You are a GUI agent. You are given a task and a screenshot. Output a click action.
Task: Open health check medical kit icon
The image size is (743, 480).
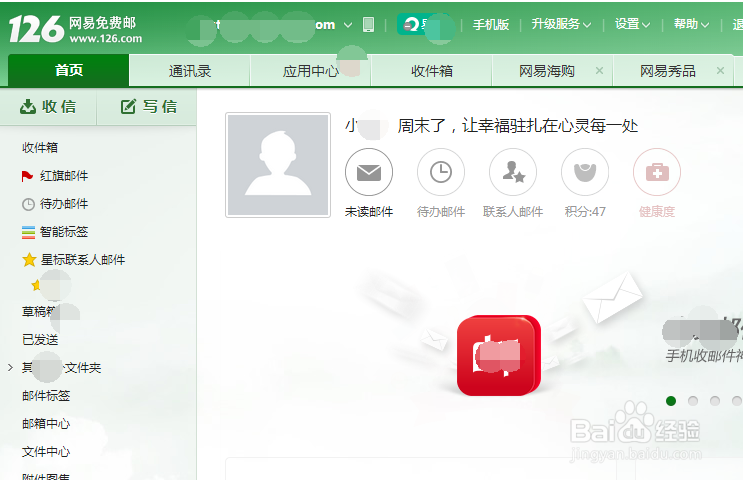pyautogui.click(x=657, y=172)
